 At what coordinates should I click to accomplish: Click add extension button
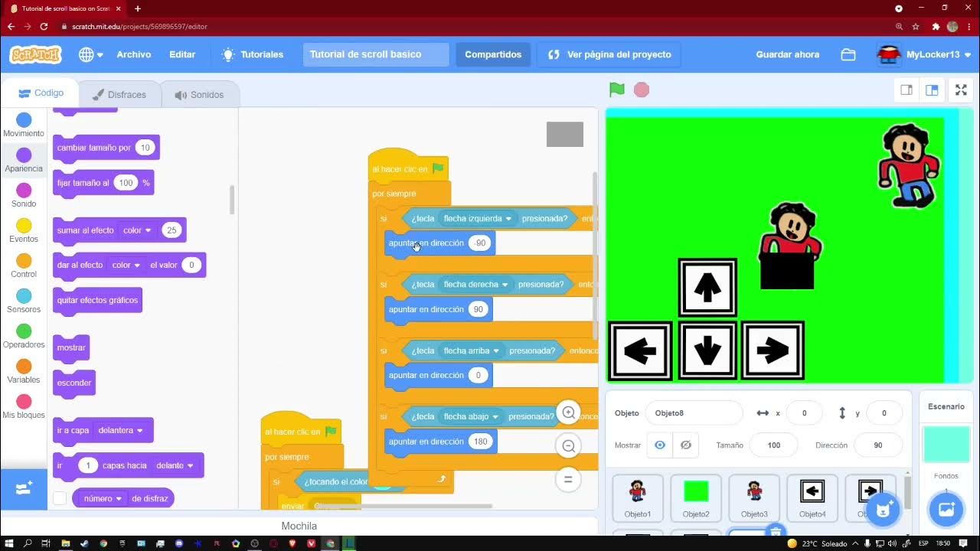point(24,488)
